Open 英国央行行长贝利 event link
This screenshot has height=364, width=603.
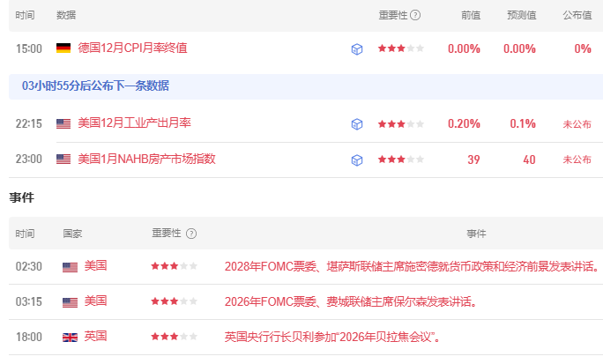pyautogui.click(x=332, y=337)
